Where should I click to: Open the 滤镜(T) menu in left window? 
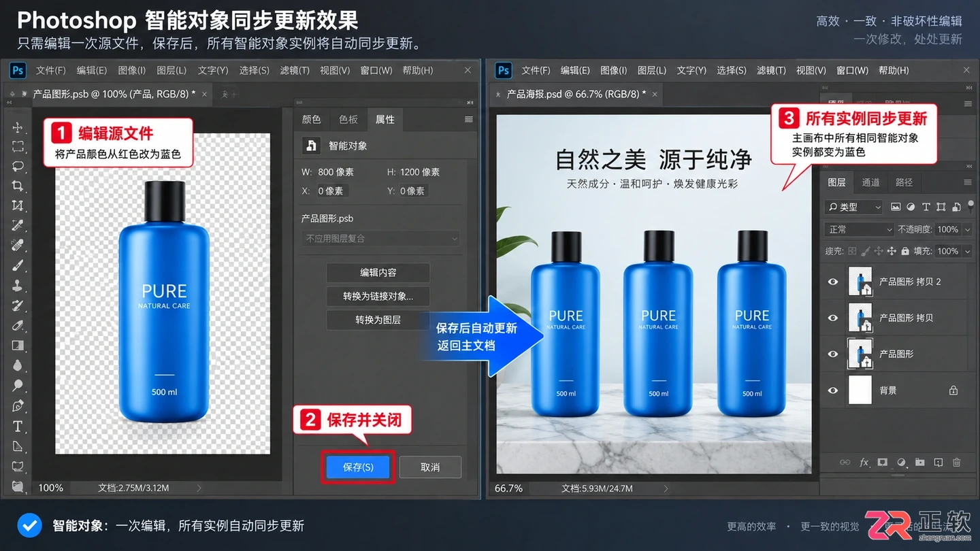tap(295, 70)
